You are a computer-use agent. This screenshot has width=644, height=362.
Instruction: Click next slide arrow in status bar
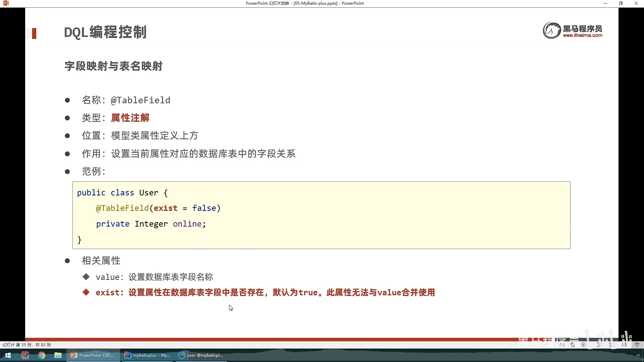coord(584,345)
